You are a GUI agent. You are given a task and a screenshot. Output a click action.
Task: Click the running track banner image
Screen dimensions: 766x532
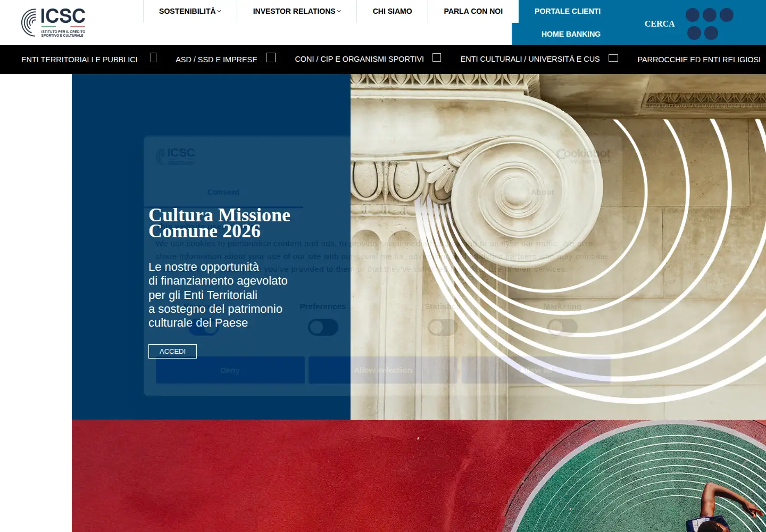point(419,476)
